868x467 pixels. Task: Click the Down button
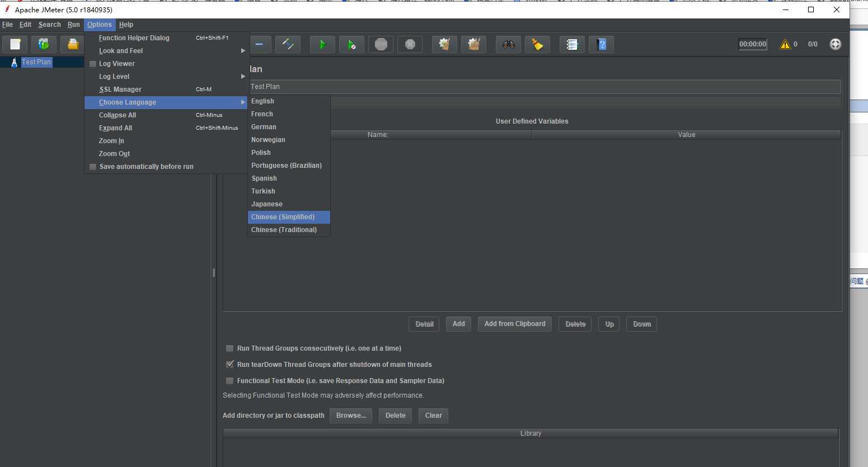tap(642, 324)
